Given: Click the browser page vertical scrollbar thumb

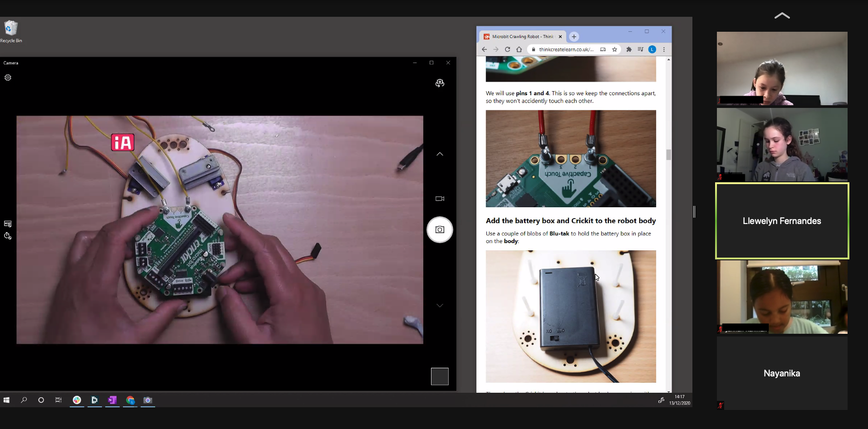Looking at the screenshot, I should tap(668, 155).
